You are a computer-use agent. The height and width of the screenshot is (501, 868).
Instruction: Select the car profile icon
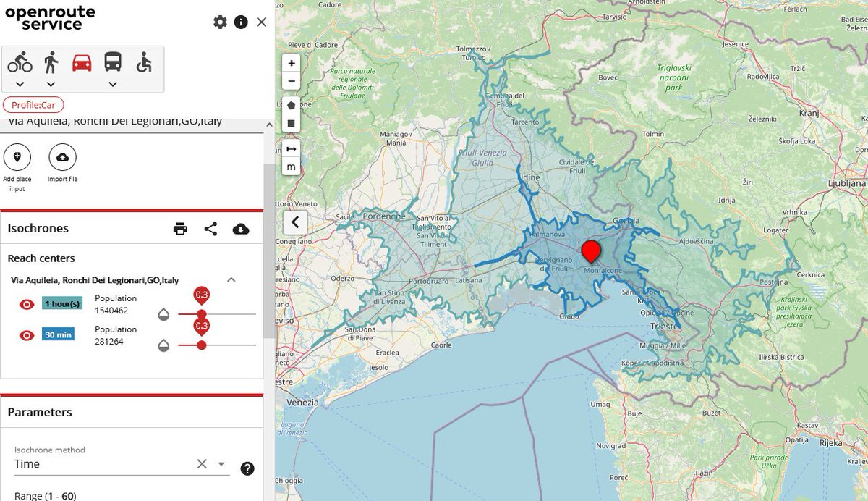coord(82,63)
